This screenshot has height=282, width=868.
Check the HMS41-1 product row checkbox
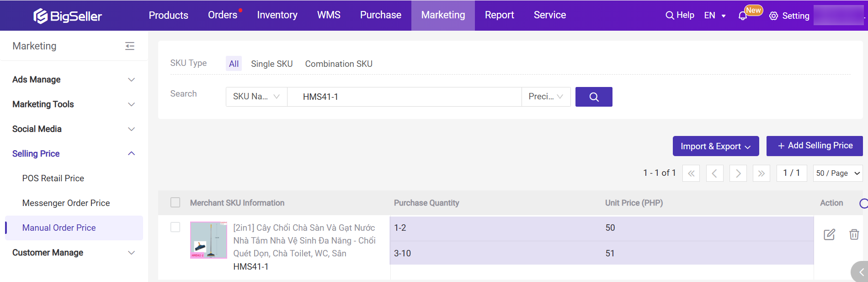[175, 227]
